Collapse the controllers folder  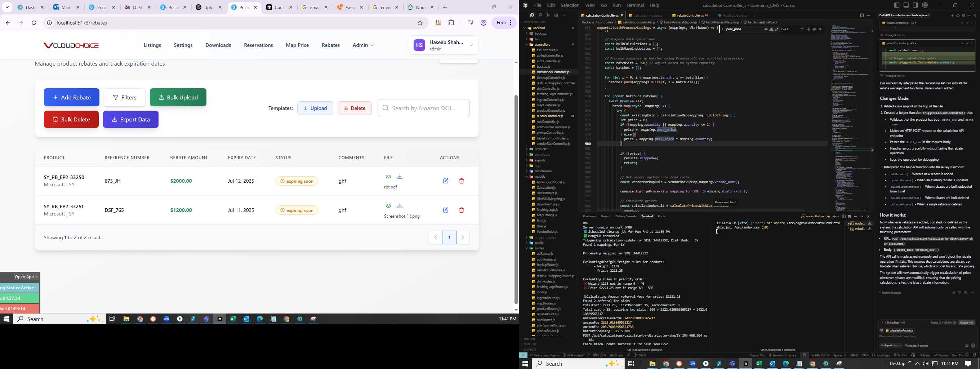tap(542, 45)
